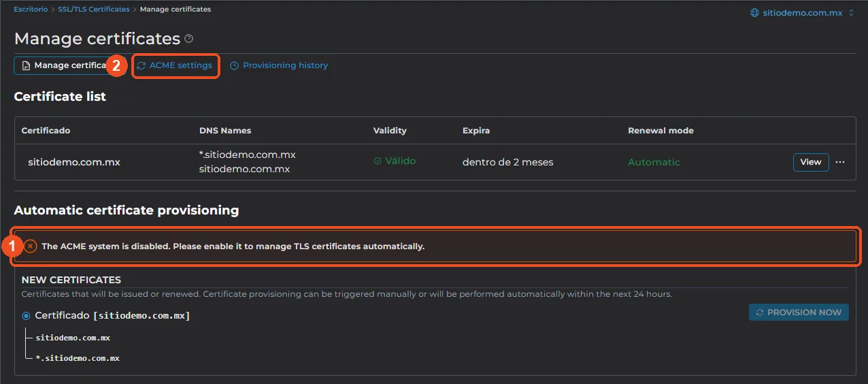
Task: Click the document icon in Manage certificates tab
Action: pyautogui.click(x=26, y=66)
